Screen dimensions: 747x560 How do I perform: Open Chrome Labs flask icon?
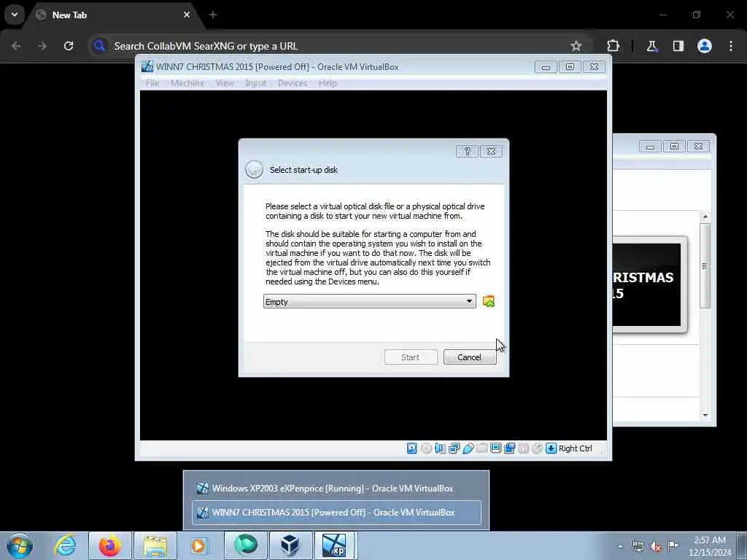(x=651, y=46)
